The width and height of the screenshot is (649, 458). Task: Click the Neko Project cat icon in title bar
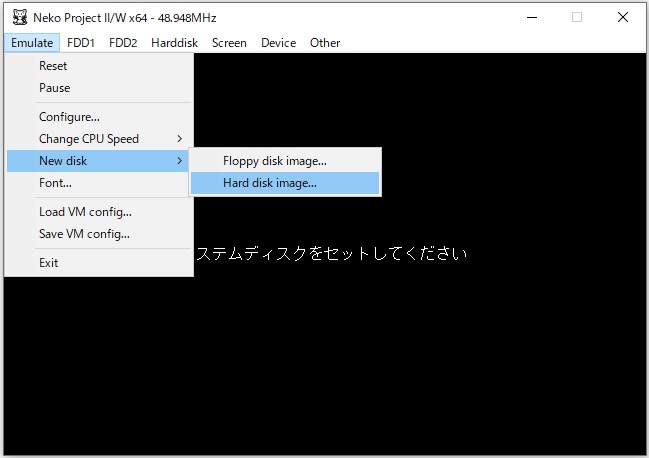point(19,17)
